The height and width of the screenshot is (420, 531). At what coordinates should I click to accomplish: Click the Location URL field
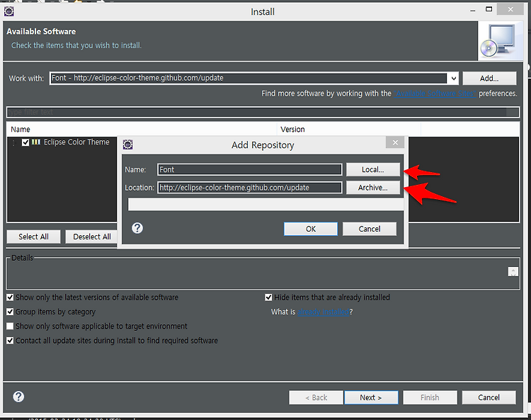(250, 188)
